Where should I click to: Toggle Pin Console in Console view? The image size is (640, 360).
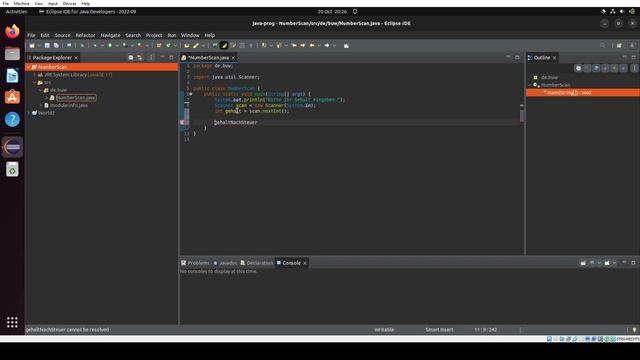[x=583, y=263]
